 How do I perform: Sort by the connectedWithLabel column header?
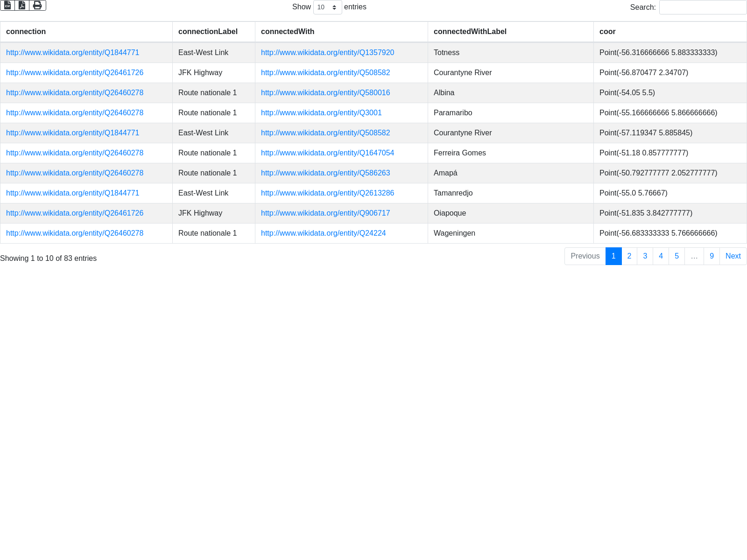pos(470,32)
